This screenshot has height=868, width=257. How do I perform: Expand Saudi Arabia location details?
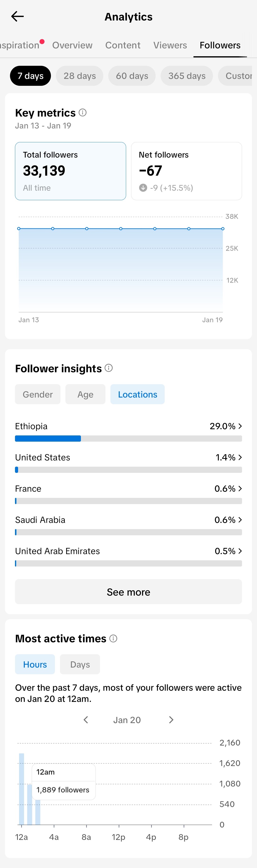[240, 520]
